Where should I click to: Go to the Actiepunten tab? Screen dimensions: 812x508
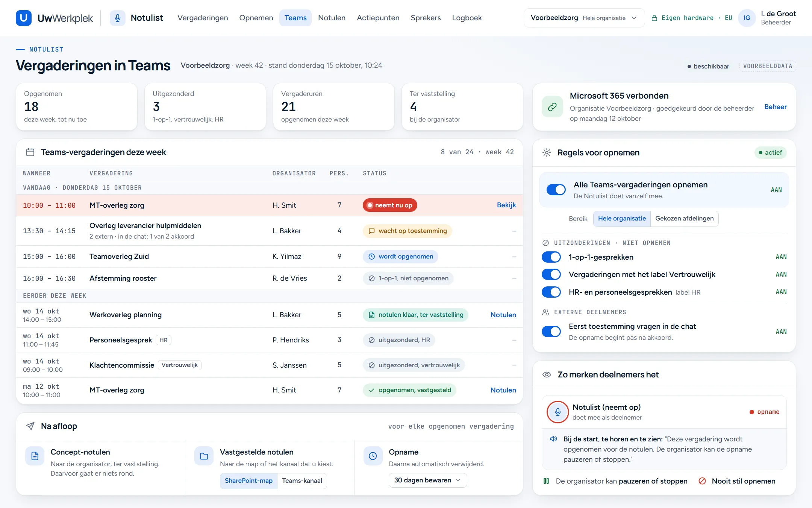pos(378,18)
